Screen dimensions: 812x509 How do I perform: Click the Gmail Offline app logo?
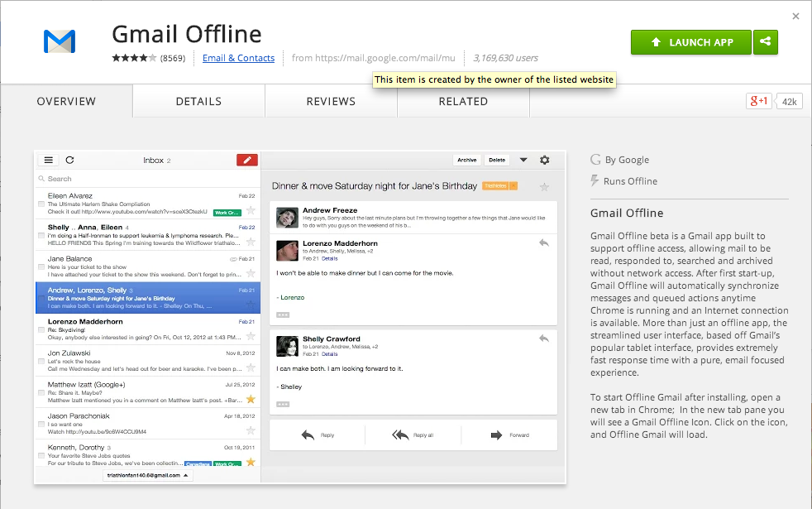[60, 41]
